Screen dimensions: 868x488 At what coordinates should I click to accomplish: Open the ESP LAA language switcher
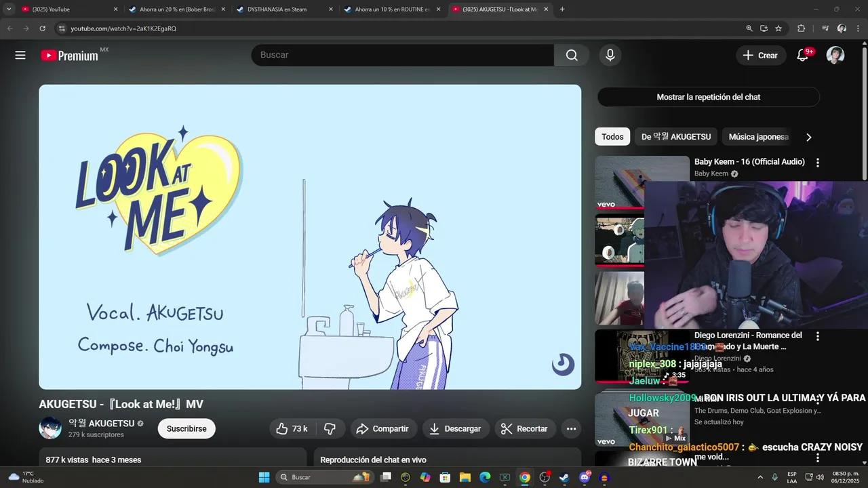tap(792, 477)
